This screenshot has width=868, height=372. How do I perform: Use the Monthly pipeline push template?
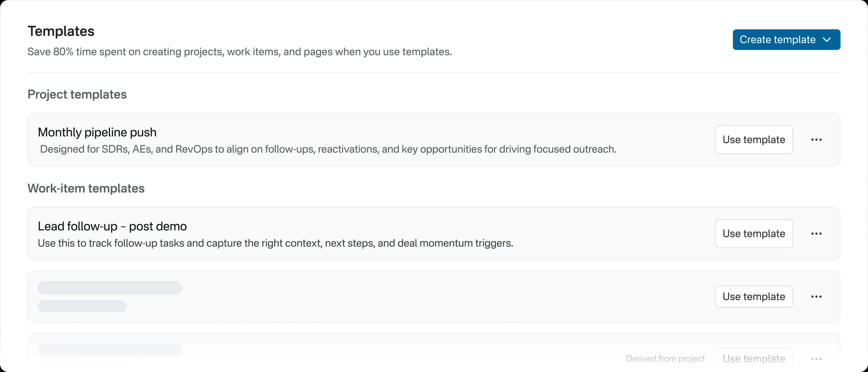[x=754, y=140]
